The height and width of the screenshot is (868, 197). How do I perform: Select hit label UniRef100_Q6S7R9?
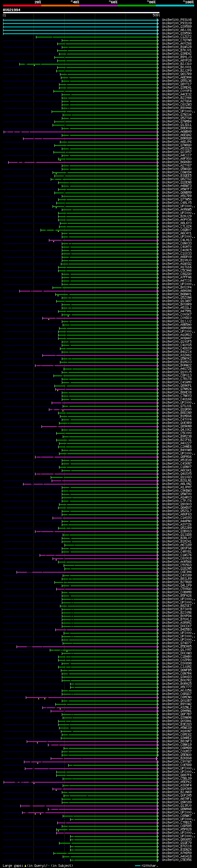177,74
